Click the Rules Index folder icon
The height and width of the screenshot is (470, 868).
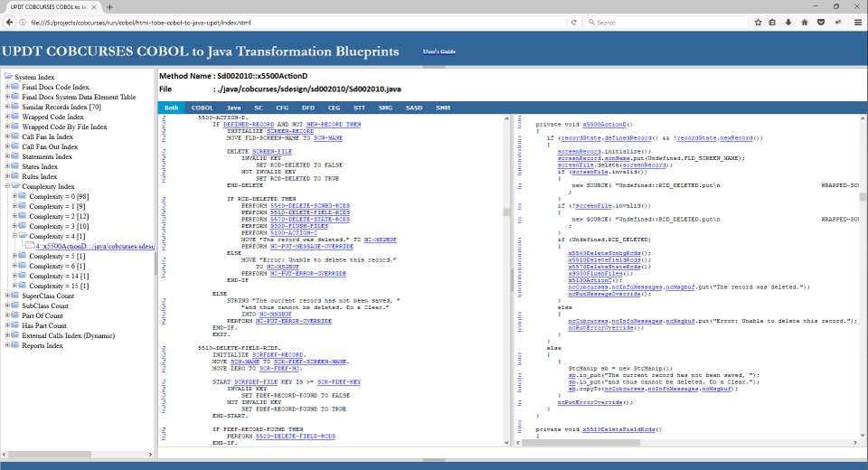coord(16,176)
